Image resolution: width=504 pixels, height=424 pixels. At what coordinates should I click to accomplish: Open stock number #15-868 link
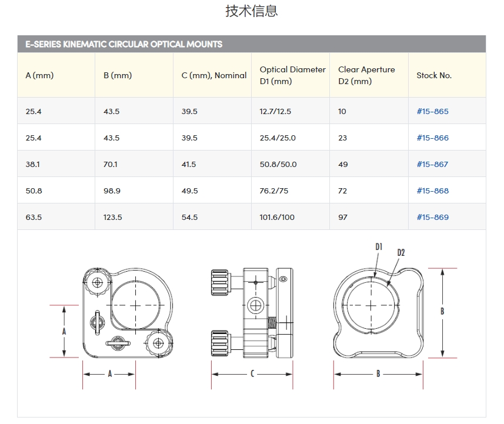pyautogui.click(x=432, y=191)
